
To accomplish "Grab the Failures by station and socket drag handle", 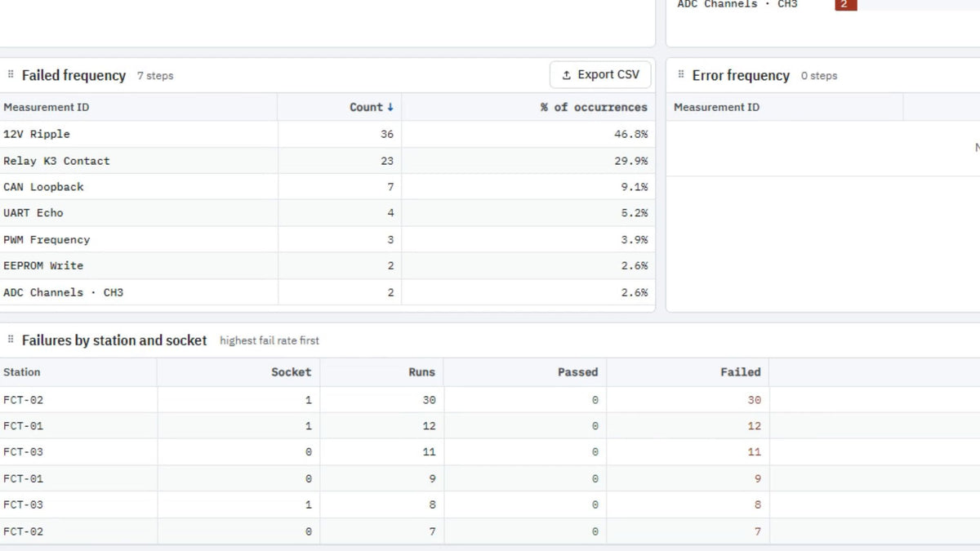I will point(11,340).
